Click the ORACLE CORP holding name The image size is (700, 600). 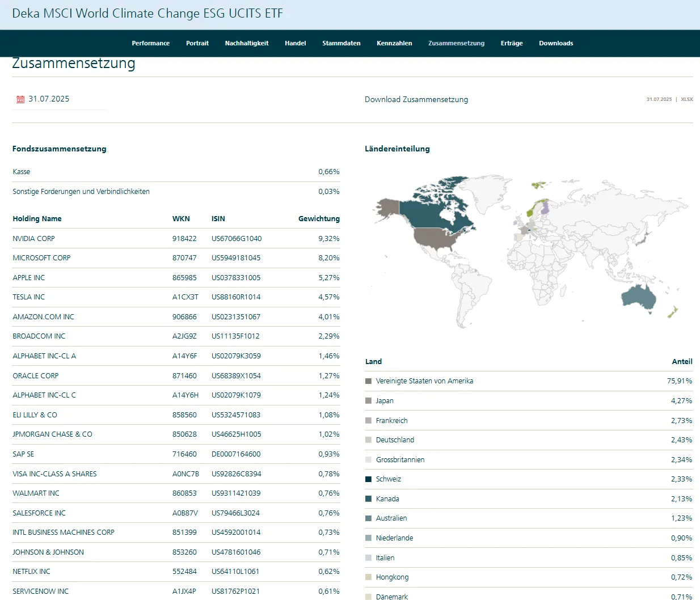36,376
